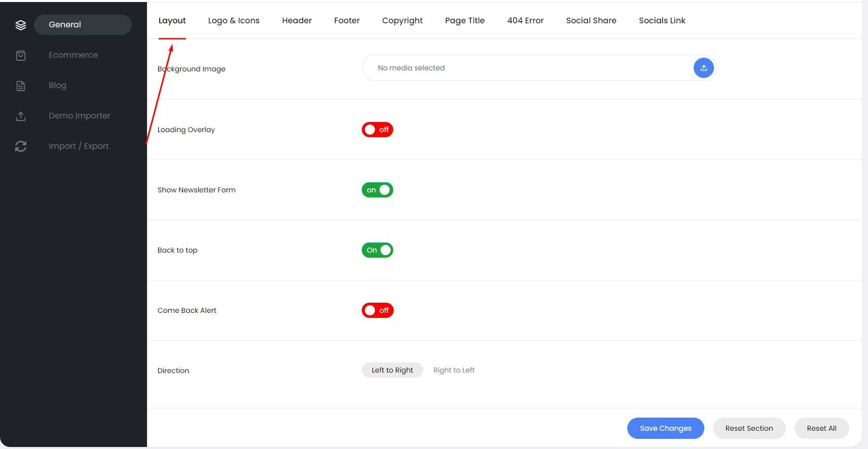Click the Ecommerce shopping bag icon
The image size is (868, 449).
tap(21, 55)
